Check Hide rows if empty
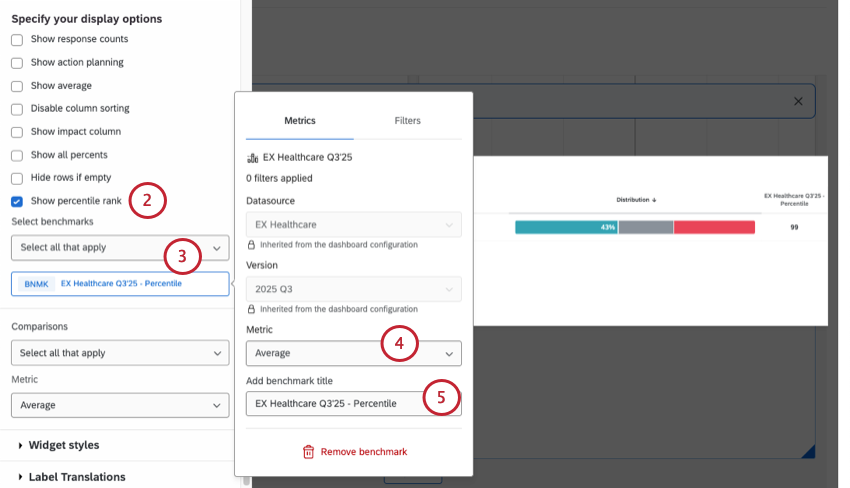The image size is (850, 488). click(17, 178)
